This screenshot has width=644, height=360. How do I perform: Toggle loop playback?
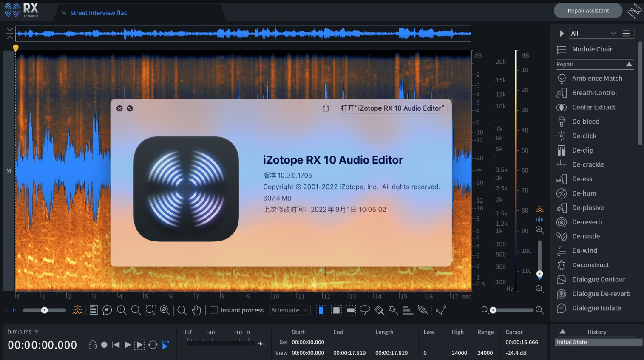coord(153,345)
